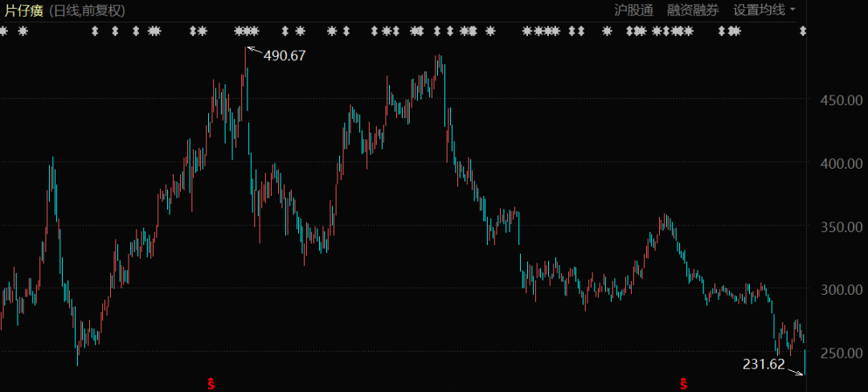Click the 450.00 price axis label

pyautogui.click(x=837, y=100)
